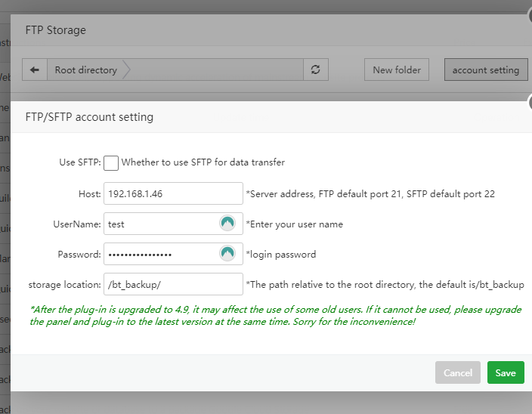Create a New folder
Screen dimensions: 532x414
397,70
